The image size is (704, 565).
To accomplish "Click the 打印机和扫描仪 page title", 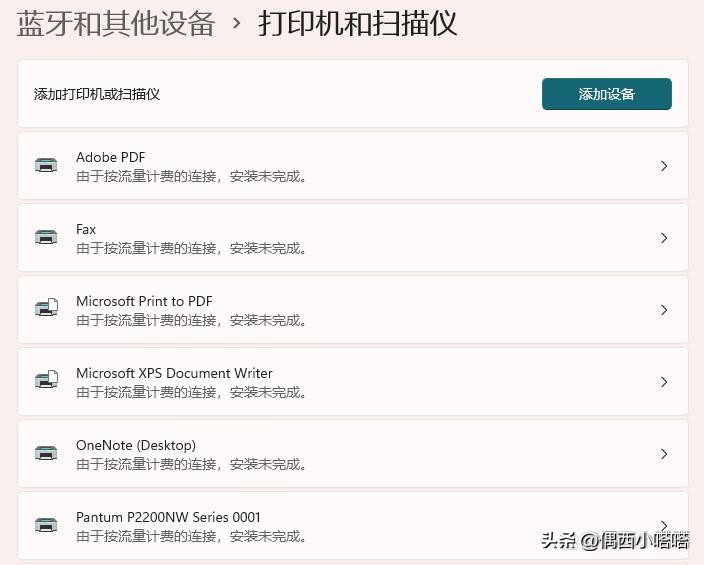I will click(x=358, y=23).
